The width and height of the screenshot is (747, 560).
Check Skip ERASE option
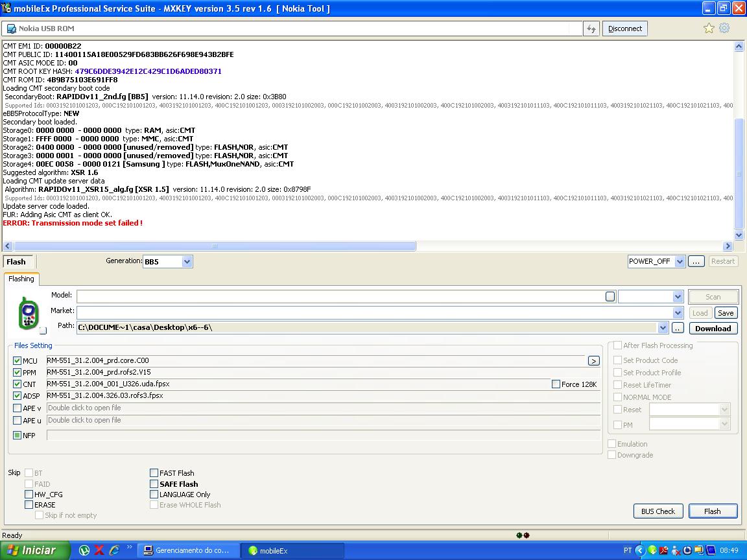click(x=29, y=505)
